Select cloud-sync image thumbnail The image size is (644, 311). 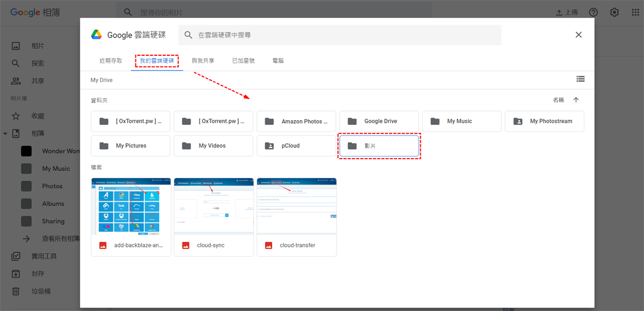click(214, 206)
